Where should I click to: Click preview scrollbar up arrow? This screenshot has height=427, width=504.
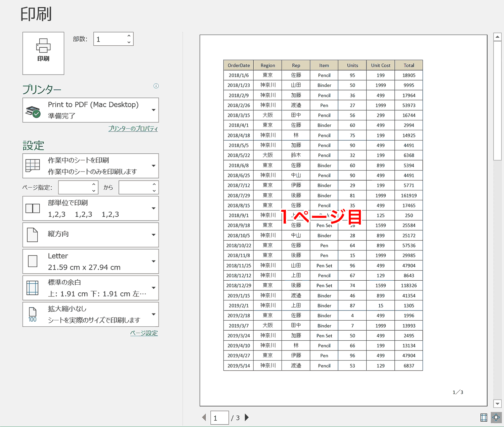click(x=497, y=37)
